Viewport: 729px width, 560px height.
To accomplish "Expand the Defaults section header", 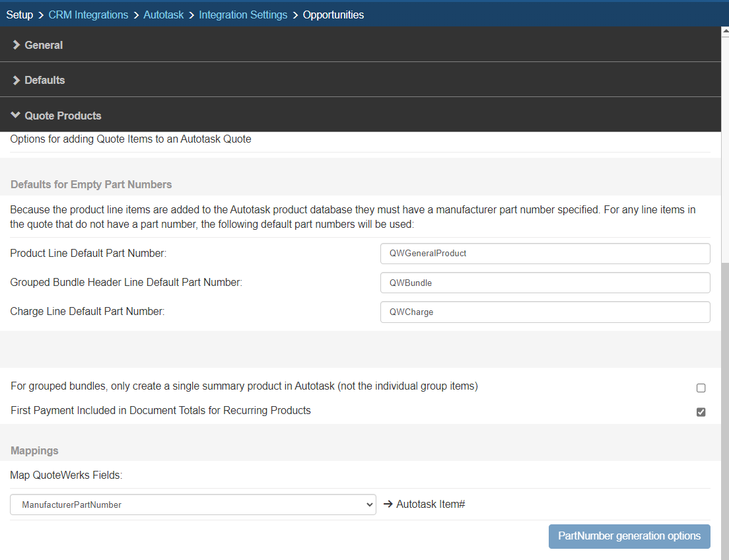I will pyautogui.click(x=45, y=80).
